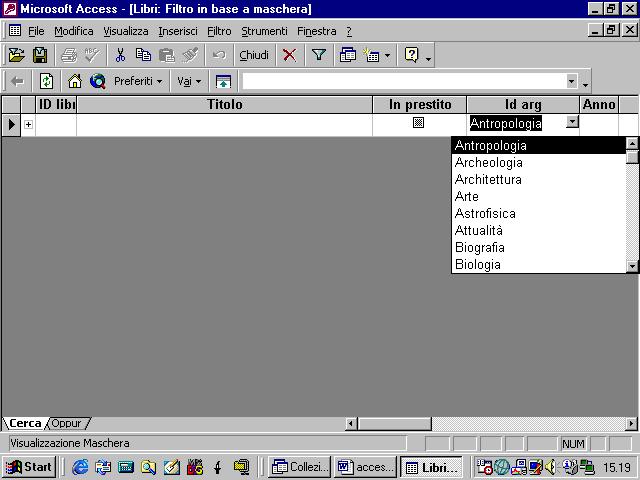640x480 pixels.
Task: Click the Save as Query disk icon
Action: click(40, 55)
